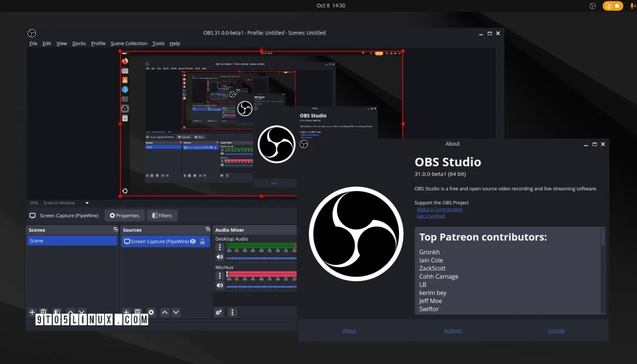Follow the Make a Contribution link
Screen dimensions: 637x364
[x=440, y=209]
